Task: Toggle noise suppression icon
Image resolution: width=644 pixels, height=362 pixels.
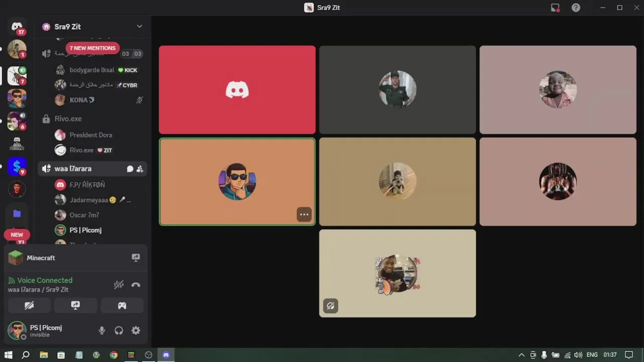Action: tap(119, 285)
